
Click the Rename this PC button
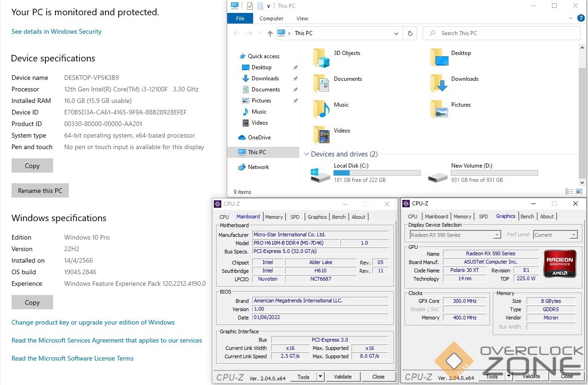point(40,191)
